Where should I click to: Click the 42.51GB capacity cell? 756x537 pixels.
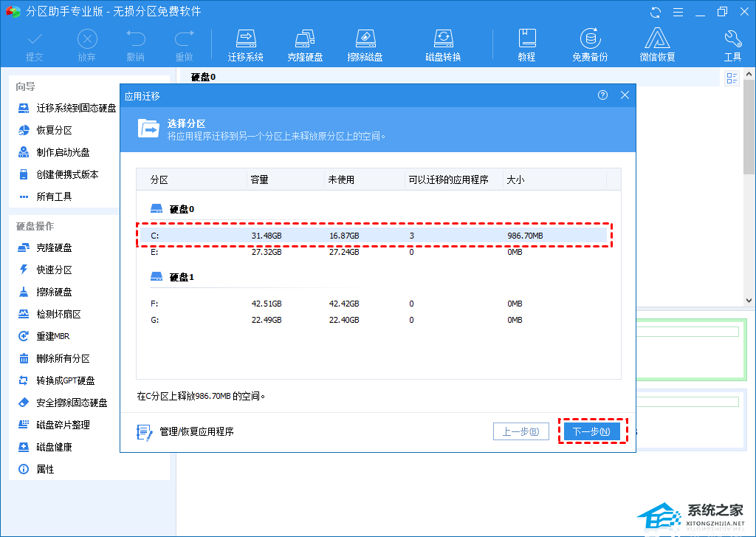point(267,304)
